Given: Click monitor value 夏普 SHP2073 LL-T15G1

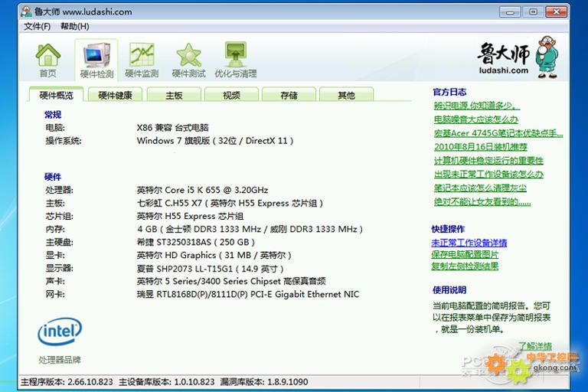Looking at the screenshot, I should click(x=210, y=269).
